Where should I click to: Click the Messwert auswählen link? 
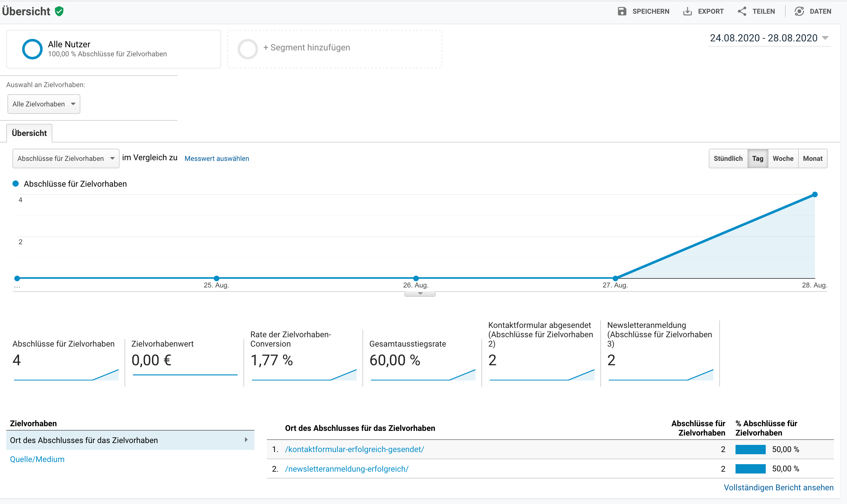(x=217, y=159)
